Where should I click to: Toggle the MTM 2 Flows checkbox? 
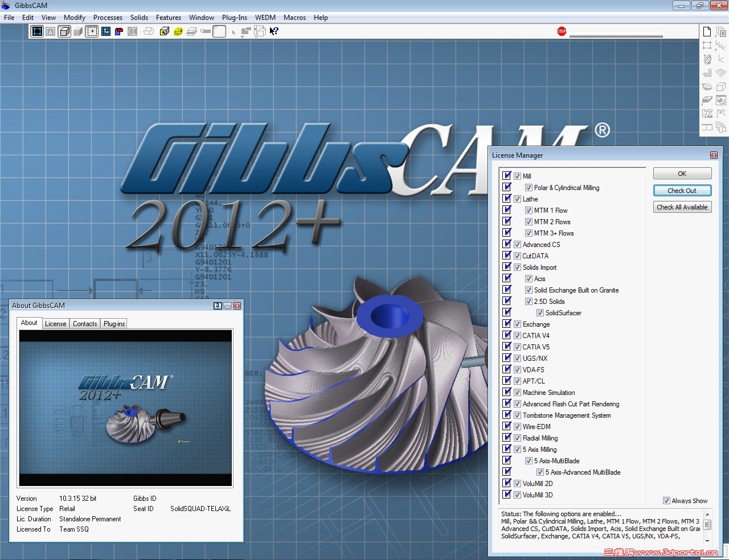[529, 222]
